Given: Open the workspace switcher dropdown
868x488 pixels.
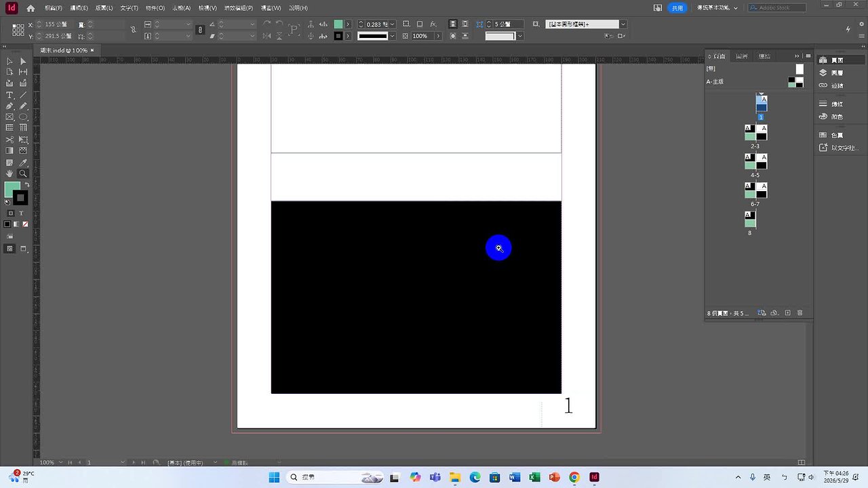Looking at the screenshot, I should tap(717, 8).
